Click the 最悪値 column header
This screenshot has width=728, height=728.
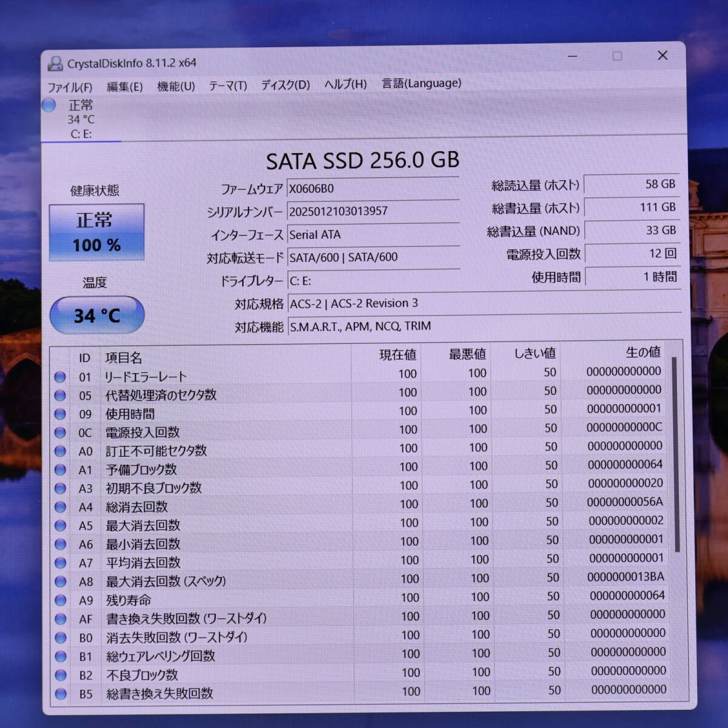[467, 354]
